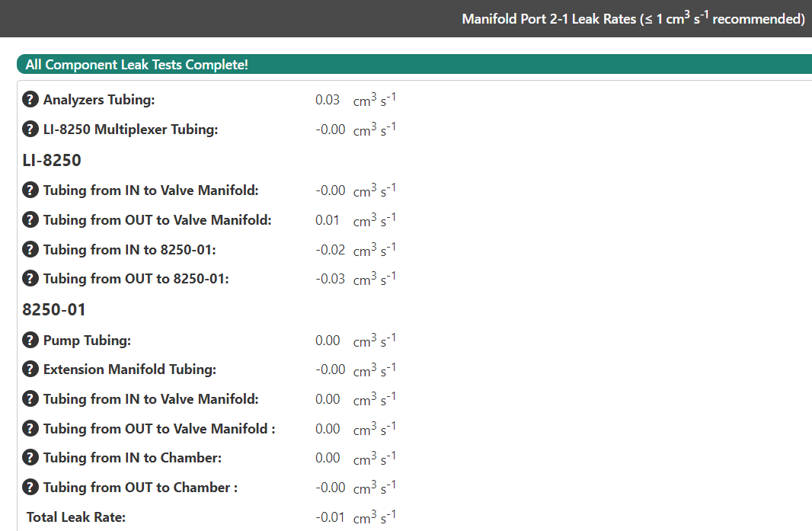Click the Analyzers Tubing label
This screenshot has height=531, width=812.
click(99, 100)
